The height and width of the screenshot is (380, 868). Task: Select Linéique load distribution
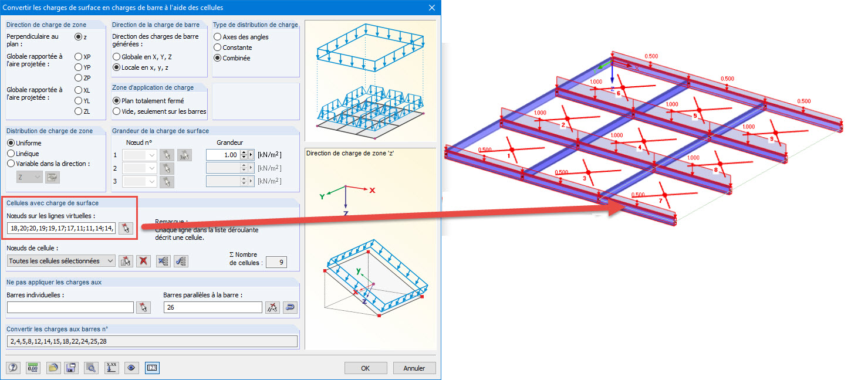[x=11, y=154]
